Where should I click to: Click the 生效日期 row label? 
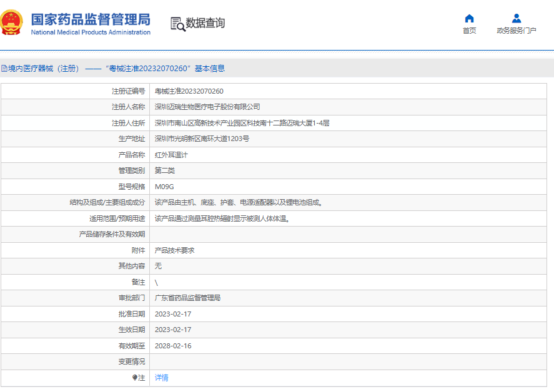pos(131,330)
